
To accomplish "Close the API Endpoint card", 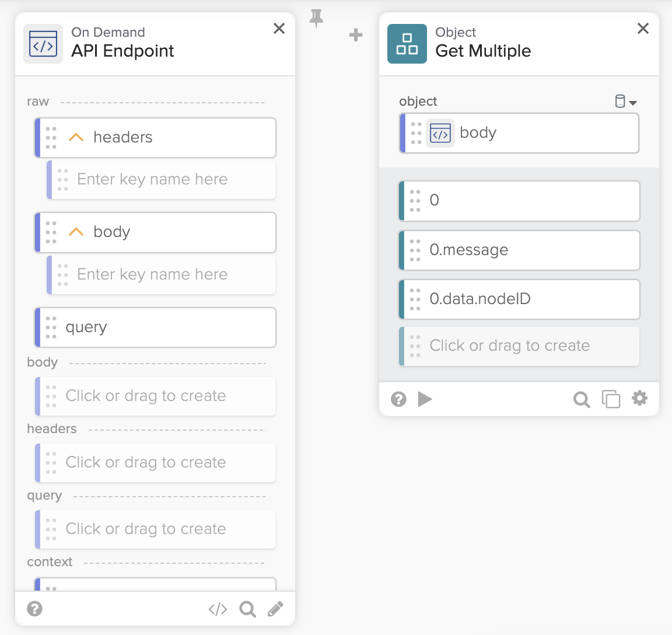I will click(x=279, y=29).
